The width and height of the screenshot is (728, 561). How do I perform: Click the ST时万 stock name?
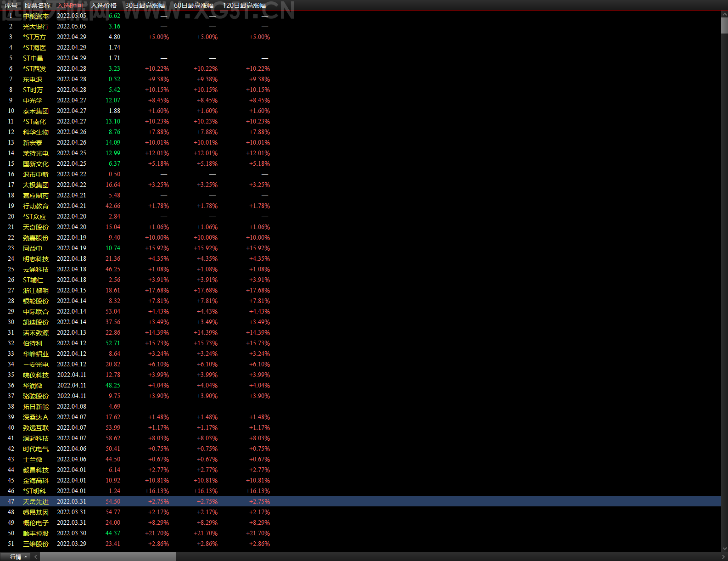(33, 90)
